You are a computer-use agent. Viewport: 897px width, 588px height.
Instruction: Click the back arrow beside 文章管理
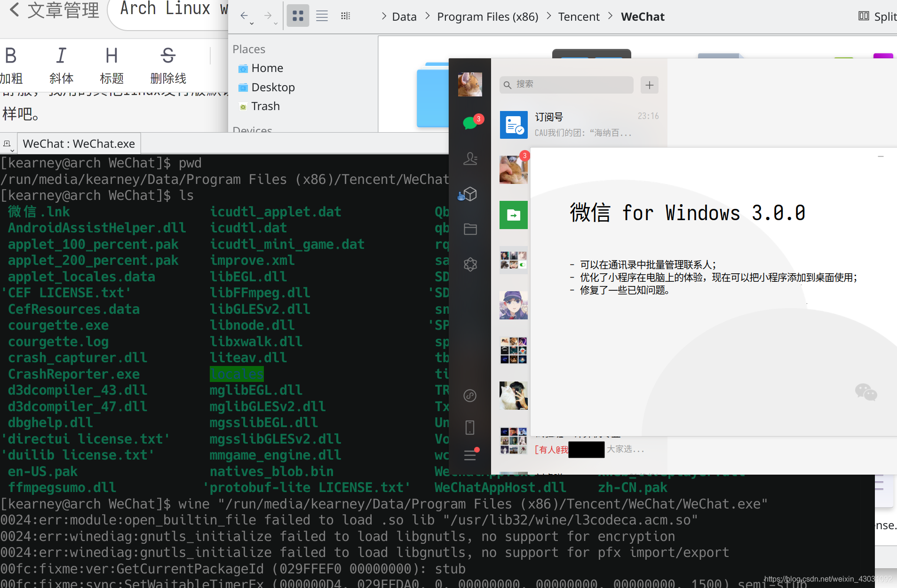[x=15, y=10]
